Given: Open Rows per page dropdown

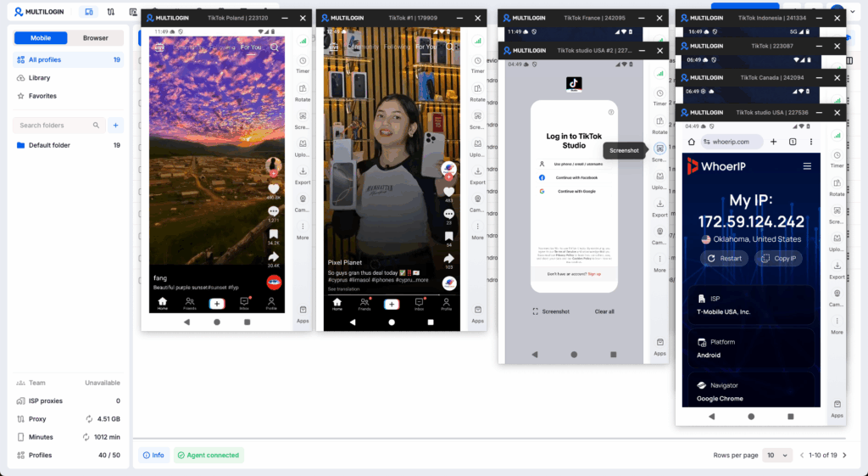Looking at the screenshot, I should click(x=777, y=455).
